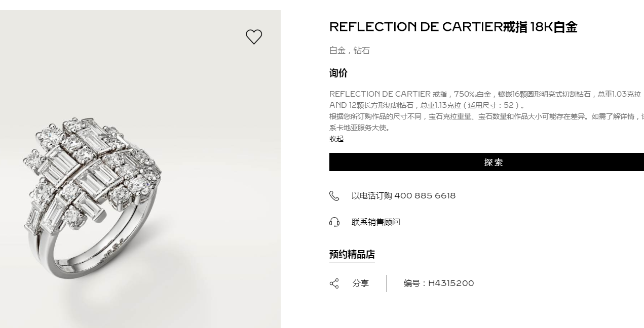Click the headset sales advisor icon

pyautogui.click(x=334, y=222)
